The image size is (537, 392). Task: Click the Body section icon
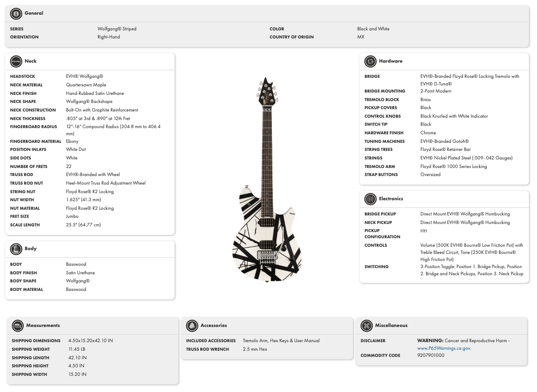click(16, 249)
